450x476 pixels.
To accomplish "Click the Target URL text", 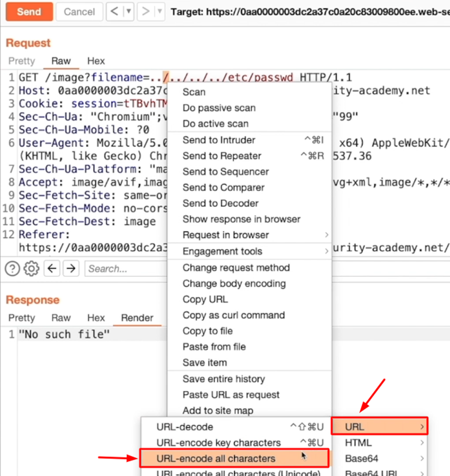I will pos(310,12).
